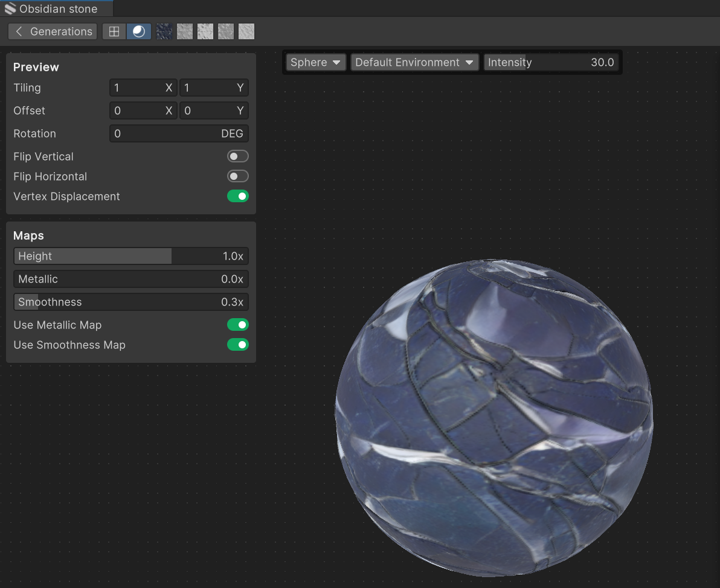Select the sphere material preview icon
Image resolution: width=720 pixels, height=588 pixels.
[139, 31]
